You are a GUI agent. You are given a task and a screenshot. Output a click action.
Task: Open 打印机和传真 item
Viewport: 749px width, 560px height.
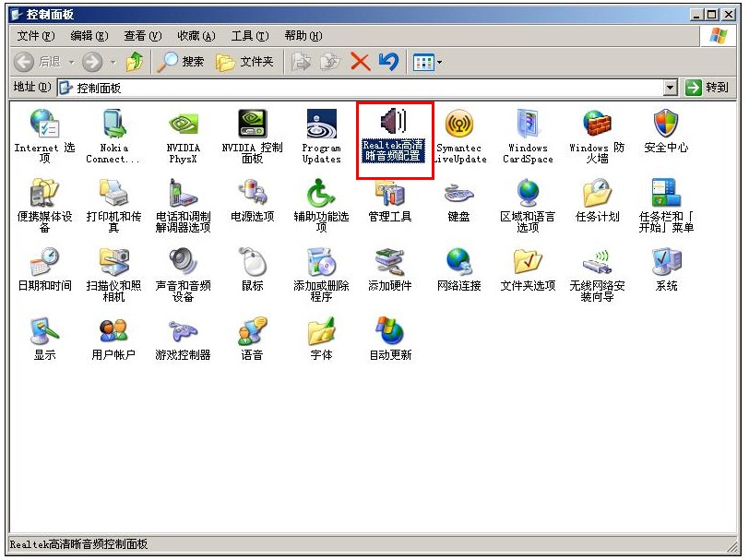point(113,205)
